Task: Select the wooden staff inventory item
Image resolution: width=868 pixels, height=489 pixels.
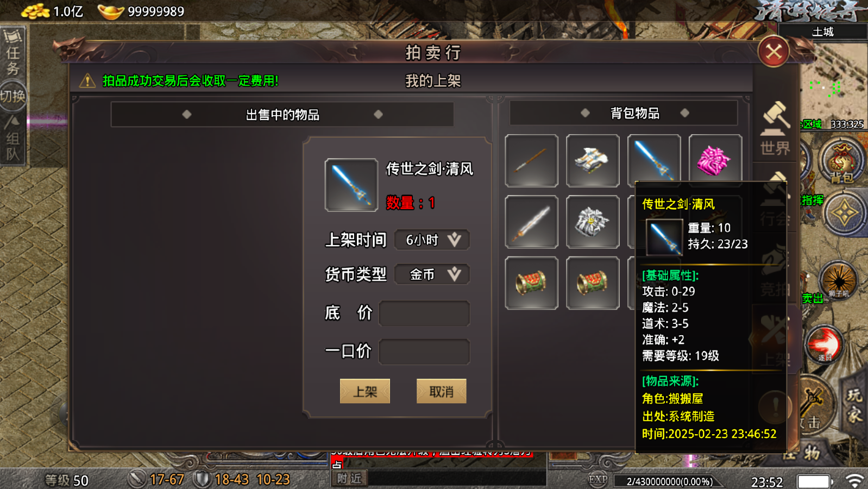Action: 531,161
